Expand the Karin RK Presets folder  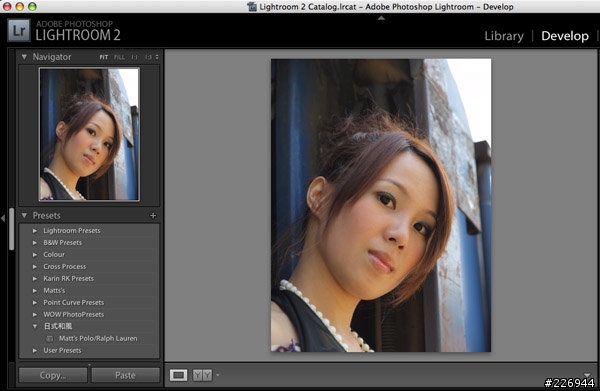click(35, 279)
